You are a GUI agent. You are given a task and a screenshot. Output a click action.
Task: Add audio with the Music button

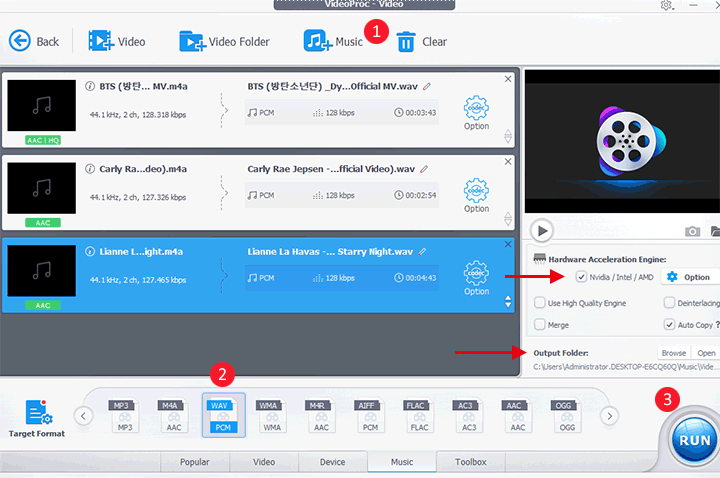pos(333,41)
